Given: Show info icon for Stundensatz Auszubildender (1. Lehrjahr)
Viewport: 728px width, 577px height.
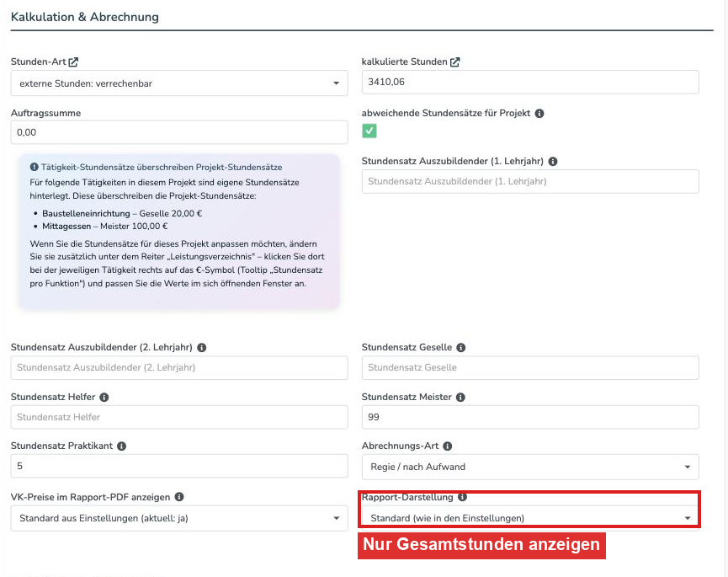Looking at the screenshot, I should 552,161.
